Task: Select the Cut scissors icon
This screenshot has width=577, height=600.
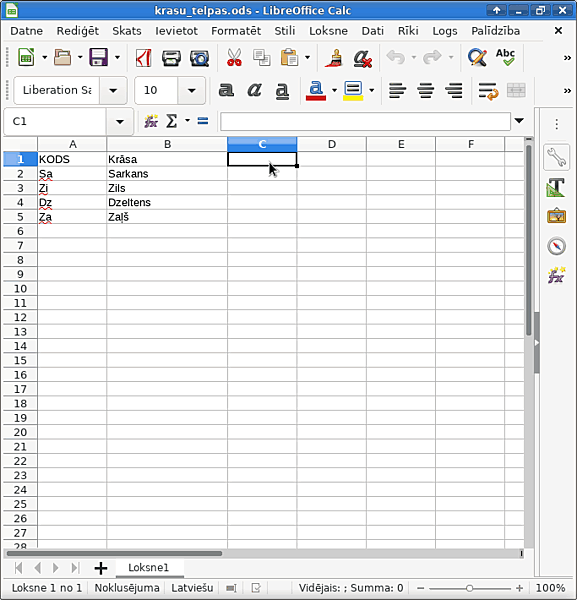Action: (234, 58)
